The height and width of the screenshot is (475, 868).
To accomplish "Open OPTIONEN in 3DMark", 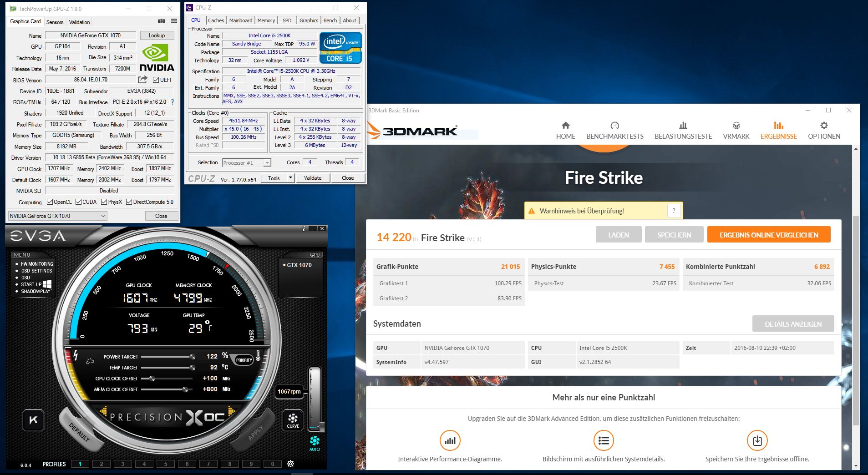I will (x=824, y=131).
